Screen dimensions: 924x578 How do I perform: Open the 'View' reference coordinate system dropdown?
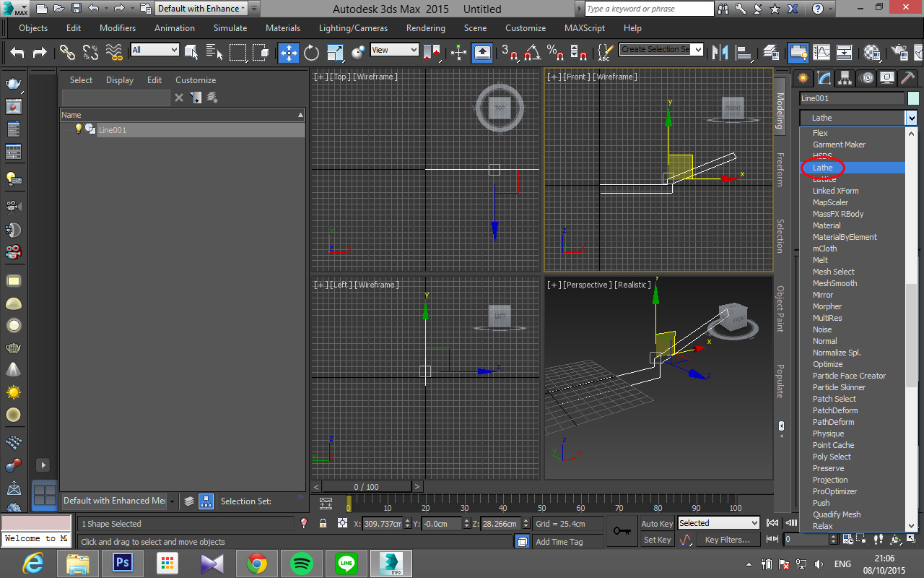pos(393,50)
